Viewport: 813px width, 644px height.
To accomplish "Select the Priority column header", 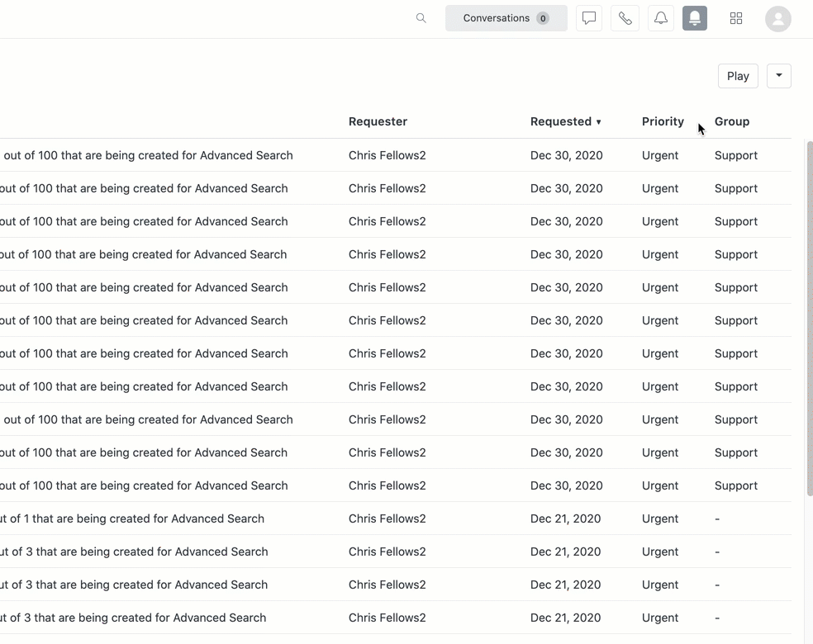I will tap(662, 121).
